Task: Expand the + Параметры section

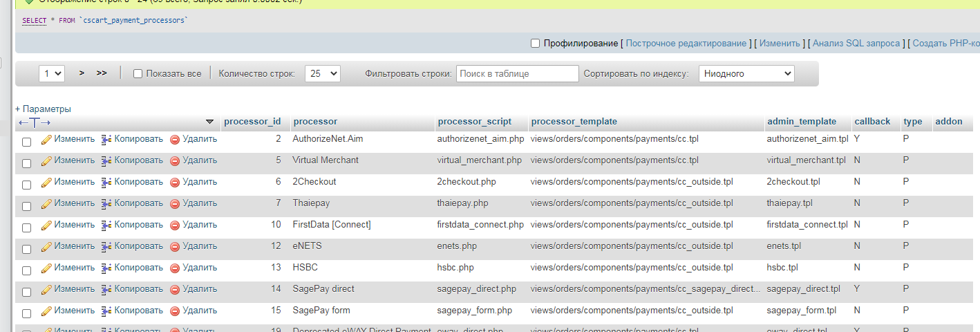Action: pos(43,109)
